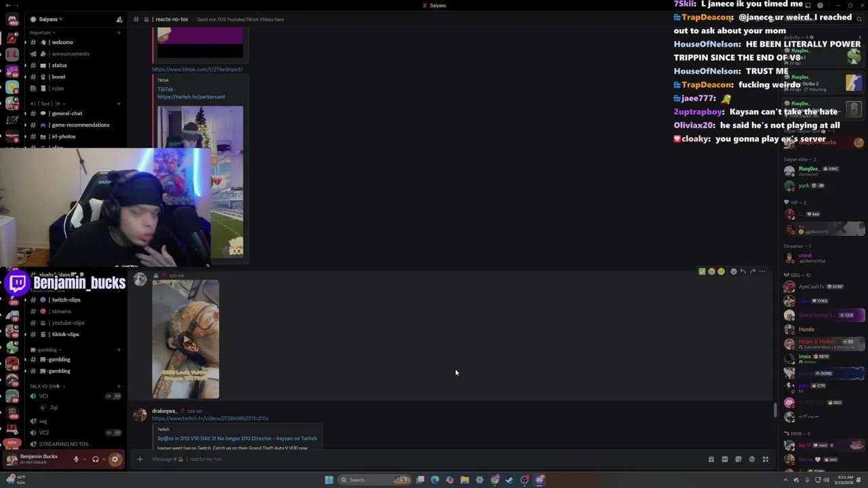Toggle microphone mute in user panel

click(76, 459)
